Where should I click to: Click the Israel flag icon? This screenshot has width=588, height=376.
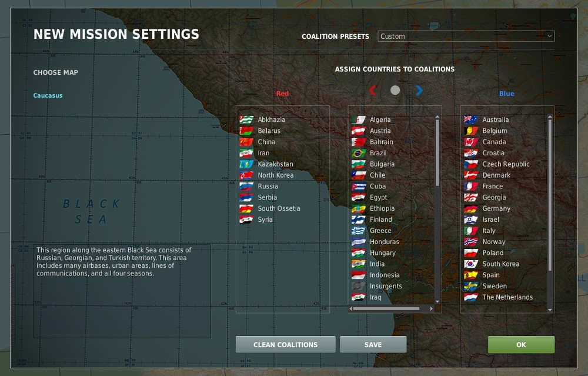[x=470, y=219]
